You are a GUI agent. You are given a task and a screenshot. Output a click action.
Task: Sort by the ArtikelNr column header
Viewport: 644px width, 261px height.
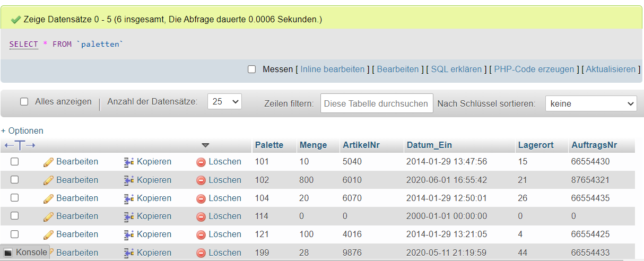pos(361,145)
